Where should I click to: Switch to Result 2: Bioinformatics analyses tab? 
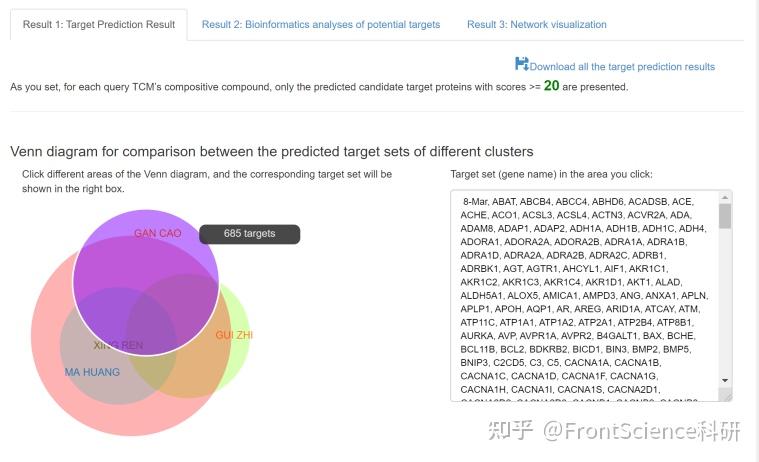tap(321, 25)
